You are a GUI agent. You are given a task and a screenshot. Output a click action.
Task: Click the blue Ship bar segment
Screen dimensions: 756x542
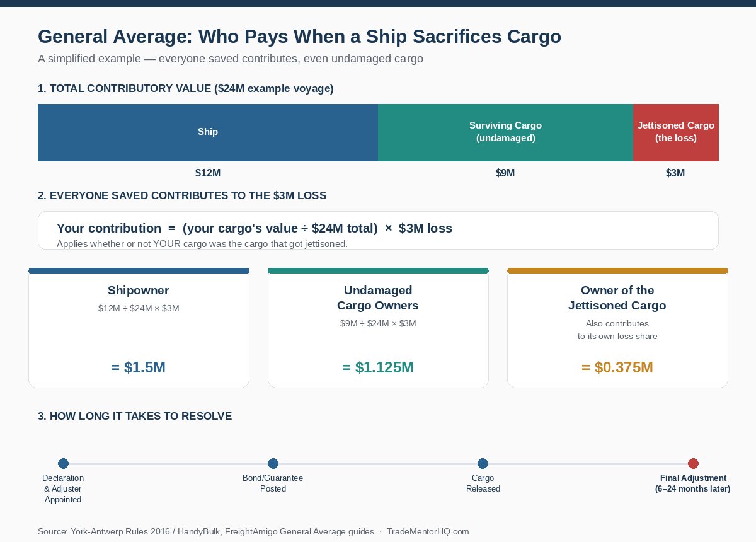tap(208, 132)
